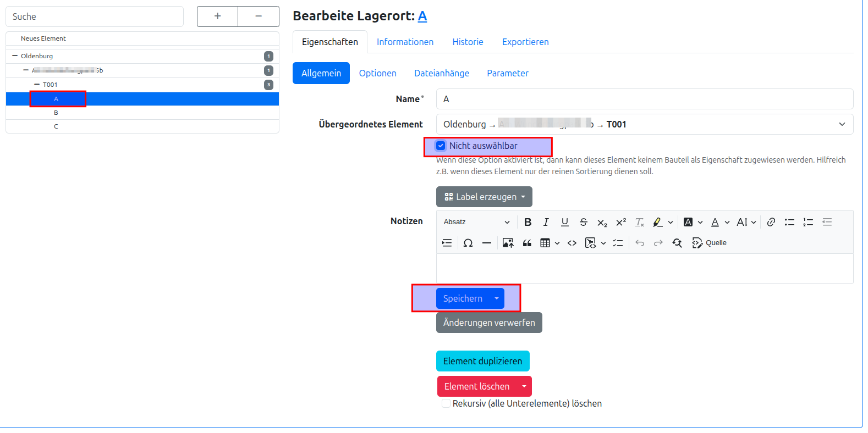Uncheck the "Nicht auswählbar" checkbox
This screenshot has height=433, width=868.
441,146
